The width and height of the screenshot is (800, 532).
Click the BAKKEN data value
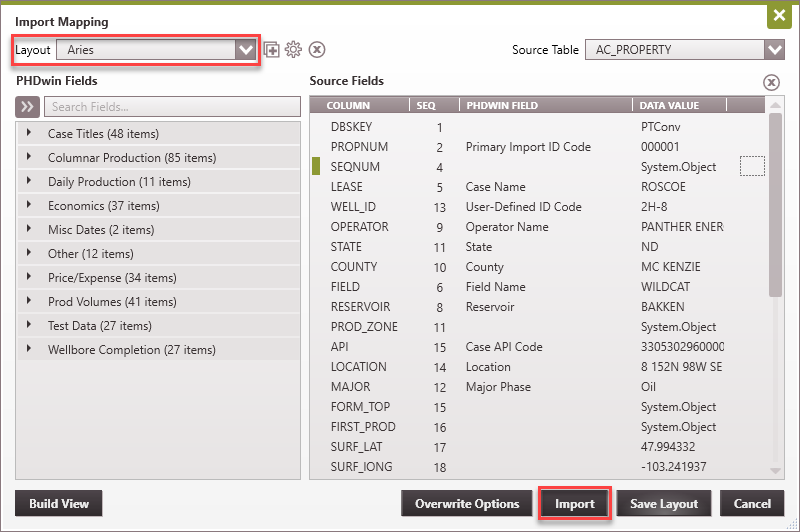662,307
